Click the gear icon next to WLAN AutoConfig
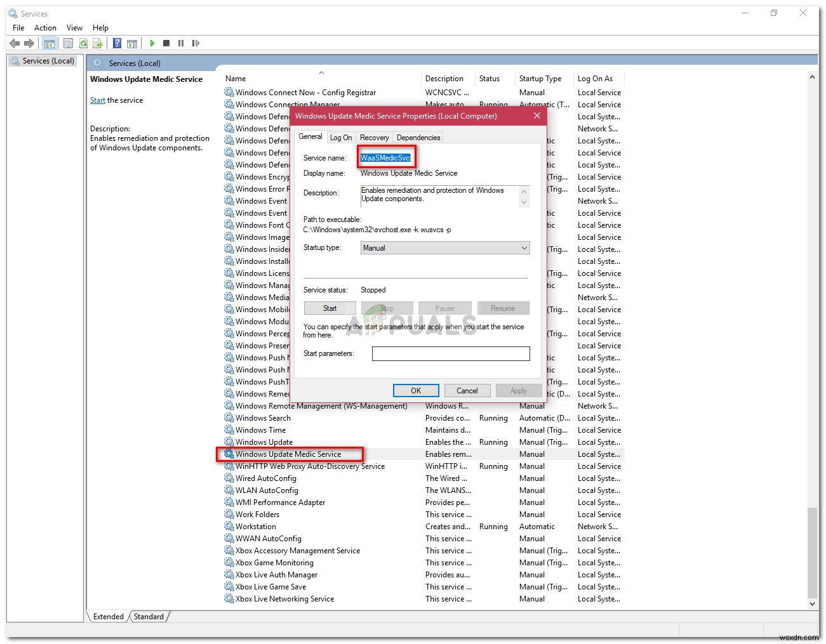 (x=229, y=490)
